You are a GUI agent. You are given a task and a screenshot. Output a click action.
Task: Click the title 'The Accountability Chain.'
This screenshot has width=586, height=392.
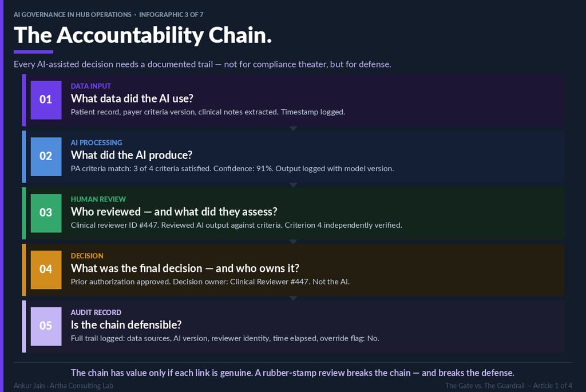point(142,35)
